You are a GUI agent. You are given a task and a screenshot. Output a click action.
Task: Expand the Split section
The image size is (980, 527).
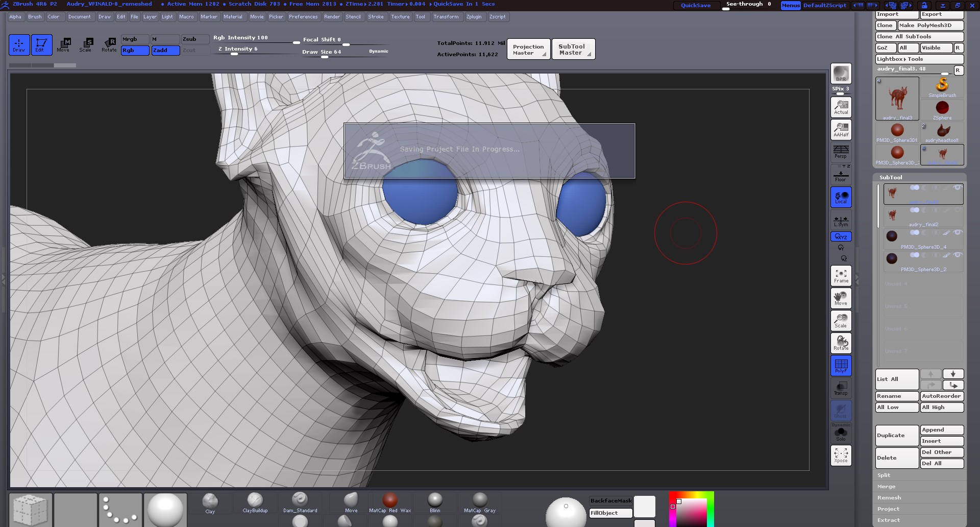tap(884, 475)
